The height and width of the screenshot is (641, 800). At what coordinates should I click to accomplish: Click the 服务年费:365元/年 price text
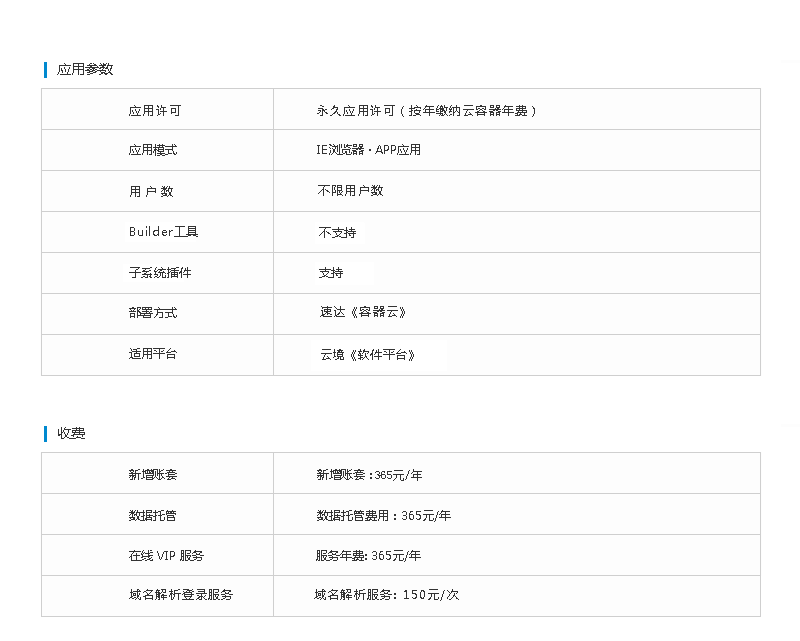pos(368,556)
